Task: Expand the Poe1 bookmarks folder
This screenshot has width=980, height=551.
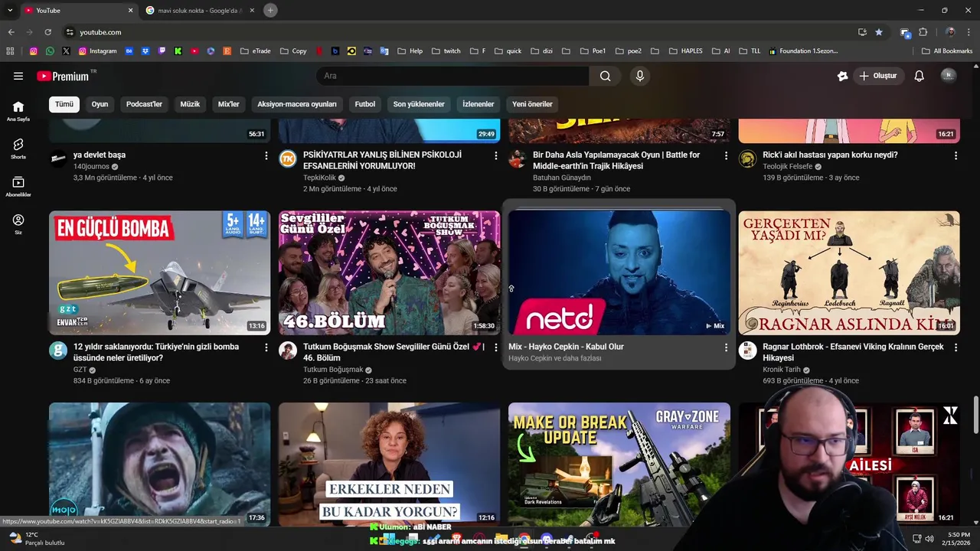Action: coord(593,51)
